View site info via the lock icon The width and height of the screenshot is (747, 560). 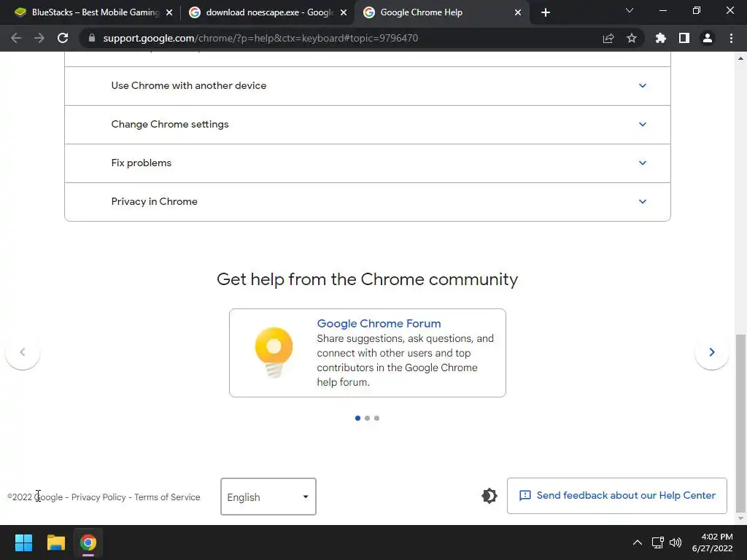92,38
